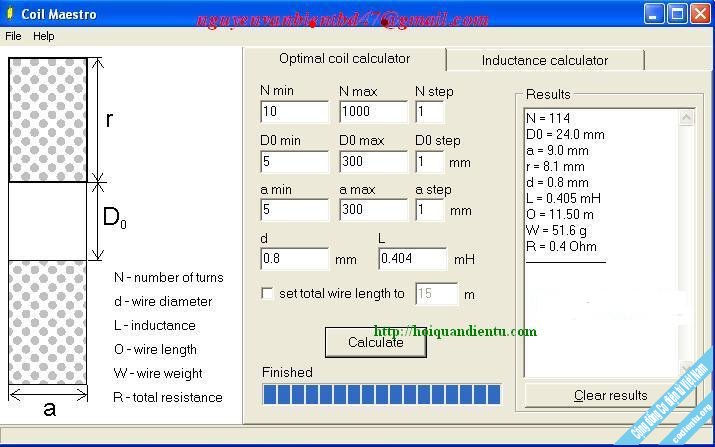Click the N min input field

[x=295, y=112]
